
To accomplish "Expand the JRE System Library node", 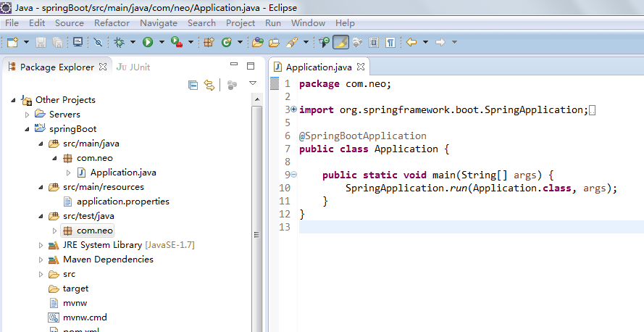I will 41,245.
